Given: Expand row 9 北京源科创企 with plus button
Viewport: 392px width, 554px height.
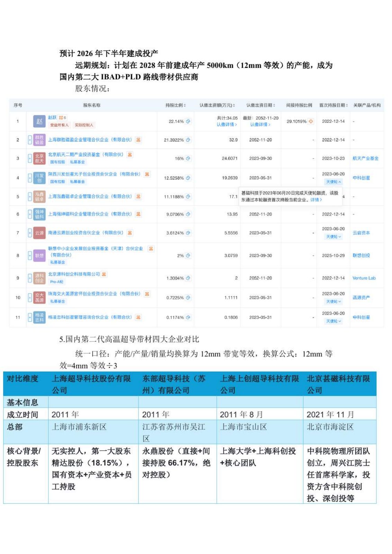Looking at the screenshot, I should [x=30, y=278].
